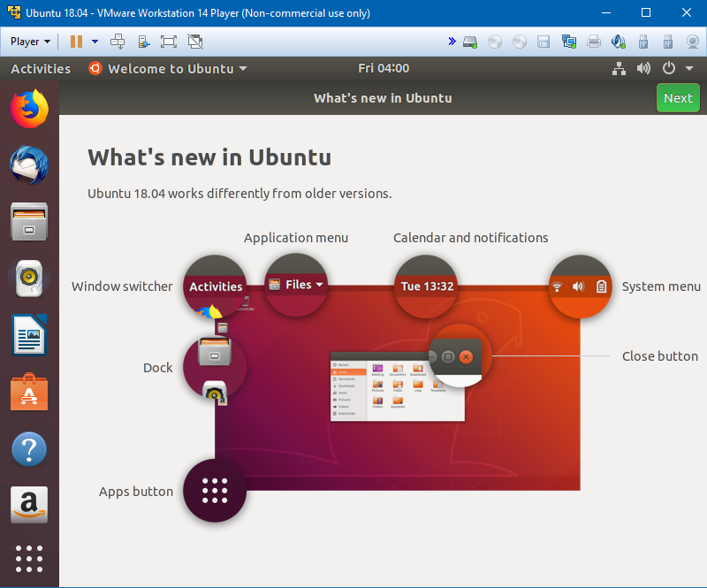Click the USB icon beside the sound card
Viewport: 707px width, 588px height.
643,42
